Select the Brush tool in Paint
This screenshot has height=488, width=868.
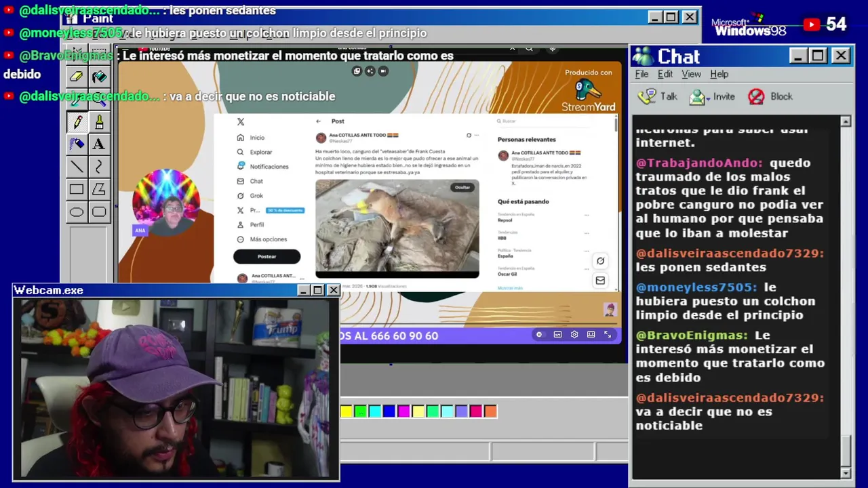coord(99,122)
